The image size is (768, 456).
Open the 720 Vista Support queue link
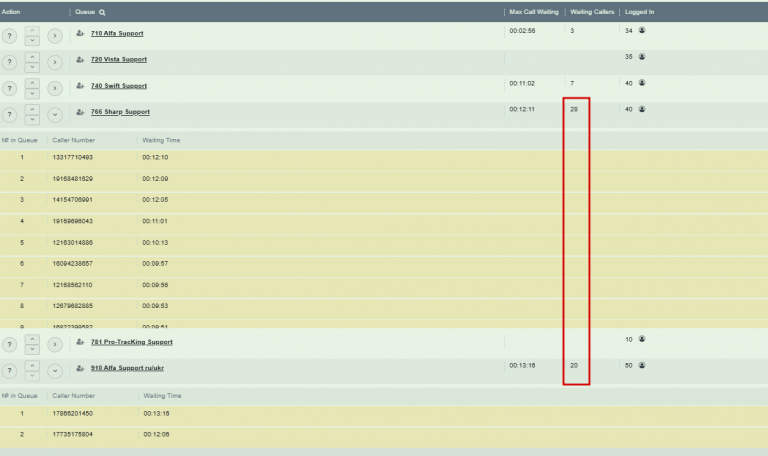click(119, 59)
